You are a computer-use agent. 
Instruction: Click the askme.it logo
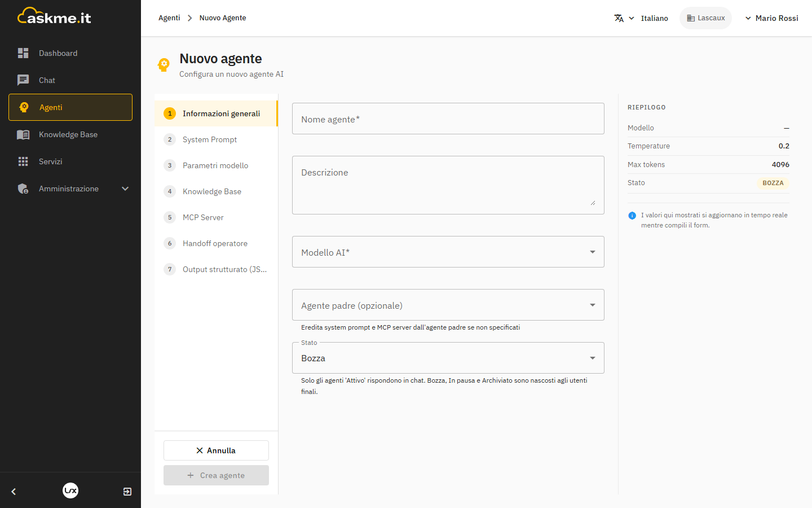pos(54,17)
